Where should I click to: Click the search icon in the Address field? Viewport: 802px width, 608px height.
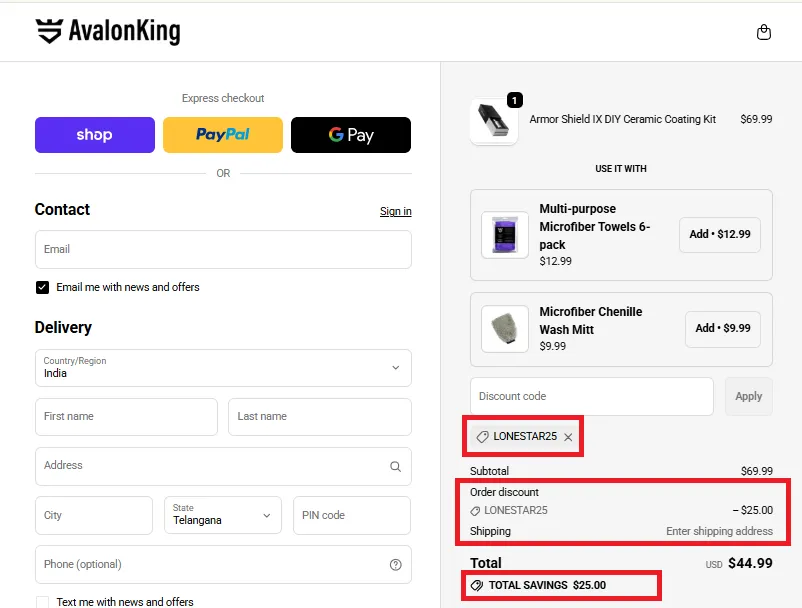[396, 465]
